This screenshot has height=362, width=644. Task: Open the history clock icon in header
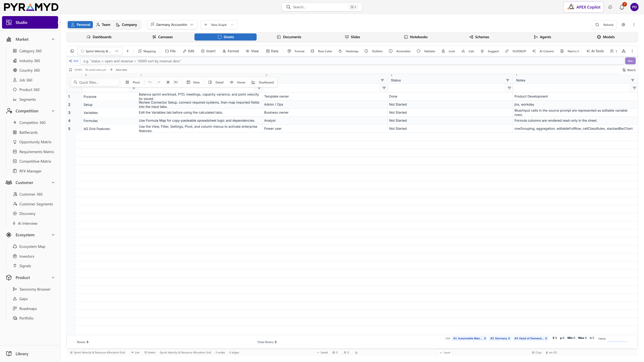point(610,7)
